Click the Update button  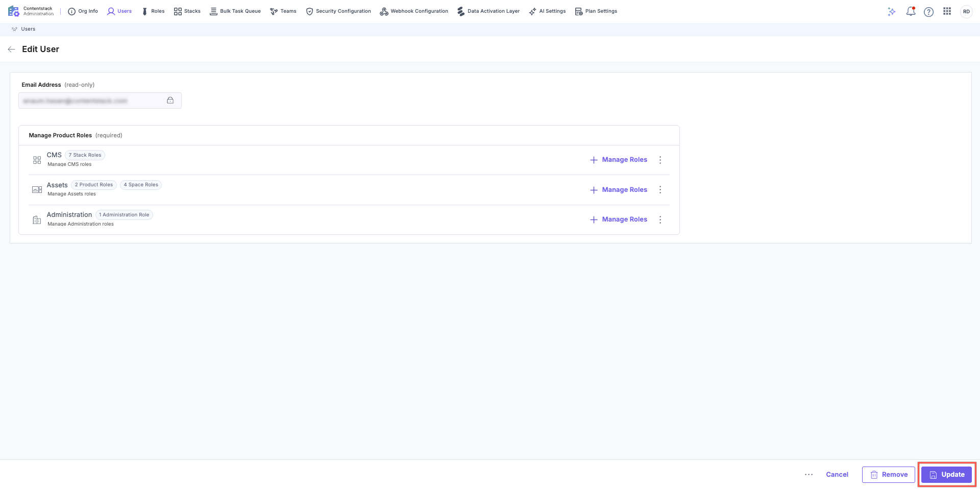947,475
